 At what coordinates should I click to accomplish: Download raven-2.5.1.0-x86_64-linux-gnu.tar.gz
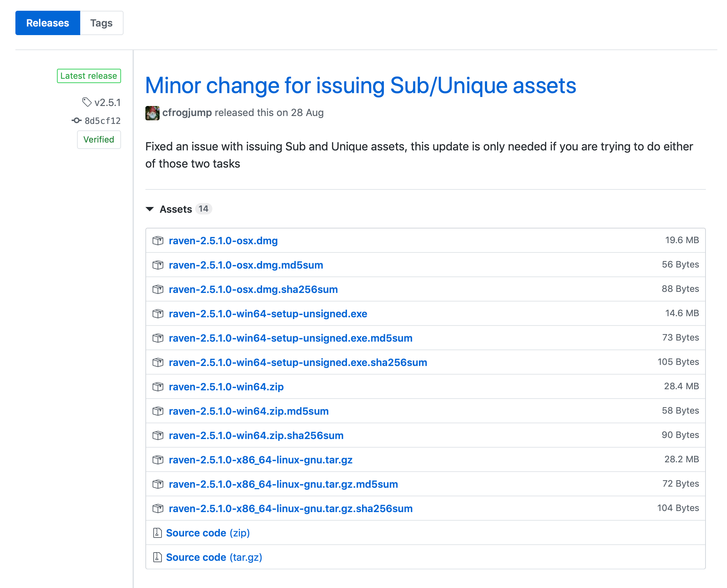click(261, 460)
